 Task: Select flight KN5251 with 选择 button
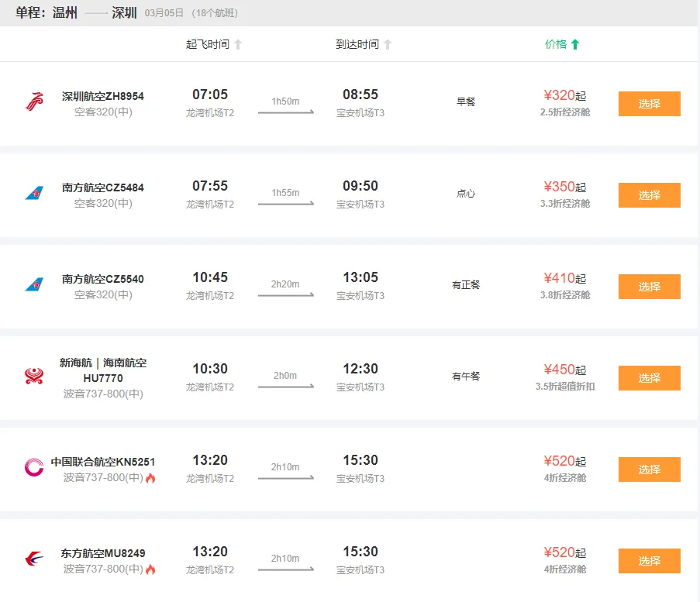point(649,470)
